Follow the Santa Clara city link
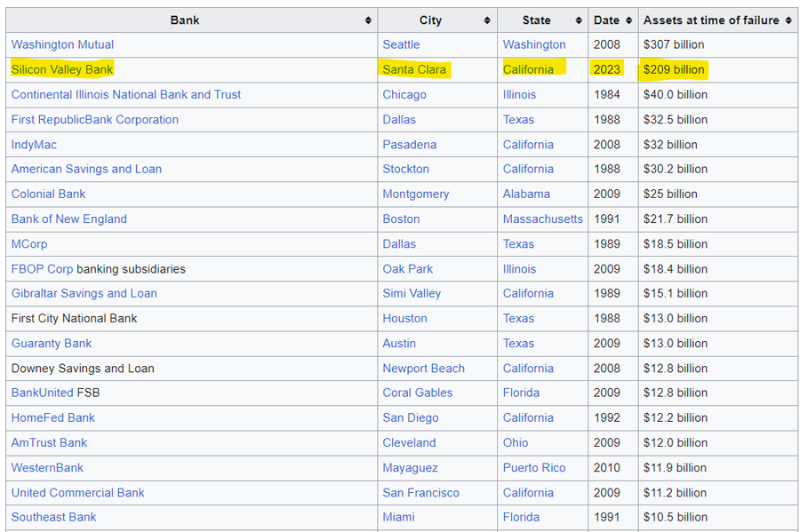Viewport: 800px width, 532px height. click(414, 69)
